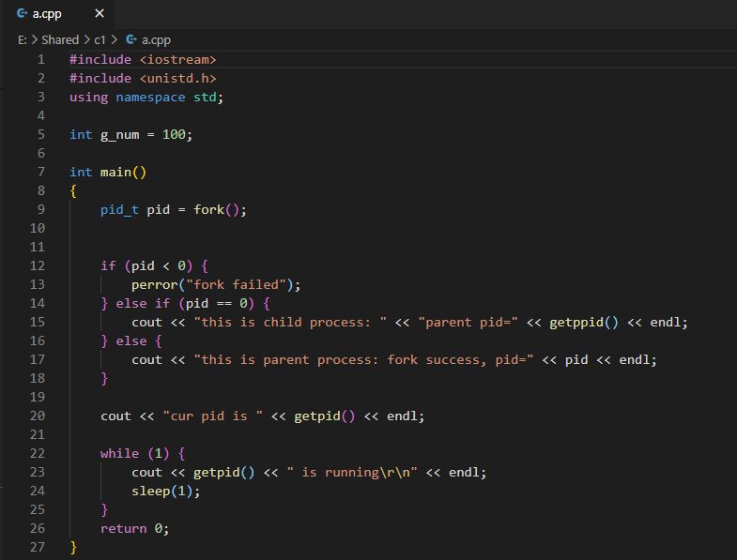Screen dimensions: 737x560
Task: Open the c1 breadcrumb folder
Action: (100, 40)
